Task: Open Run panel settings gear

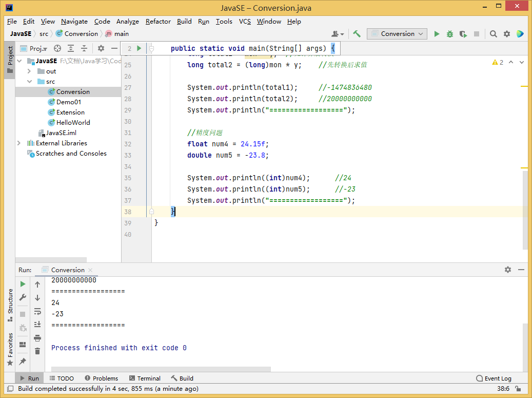Action: (508, 270)
